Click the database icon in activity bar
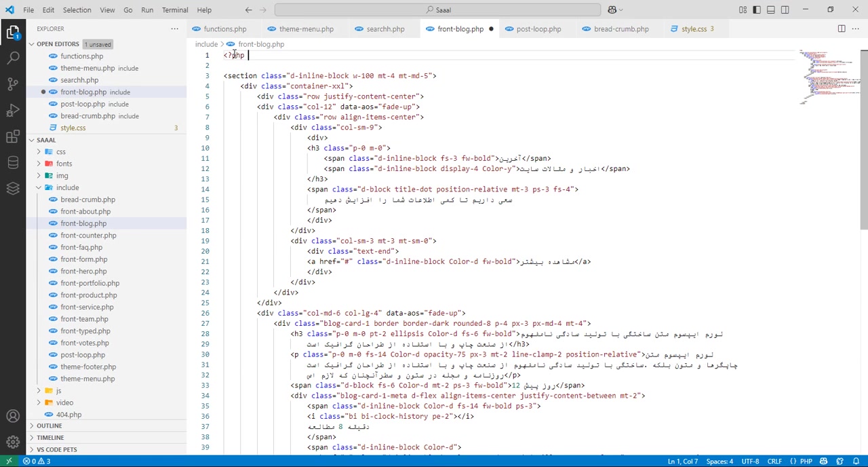Screen dimensions: 868x467 [13, 162]
